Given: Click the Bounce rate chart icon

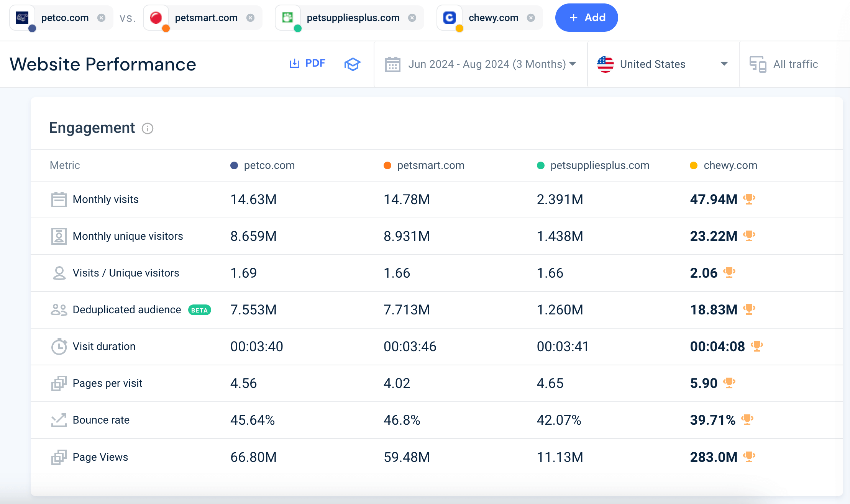Looking at the screenshot, I should pyautogui.click(x=59, y=420).
